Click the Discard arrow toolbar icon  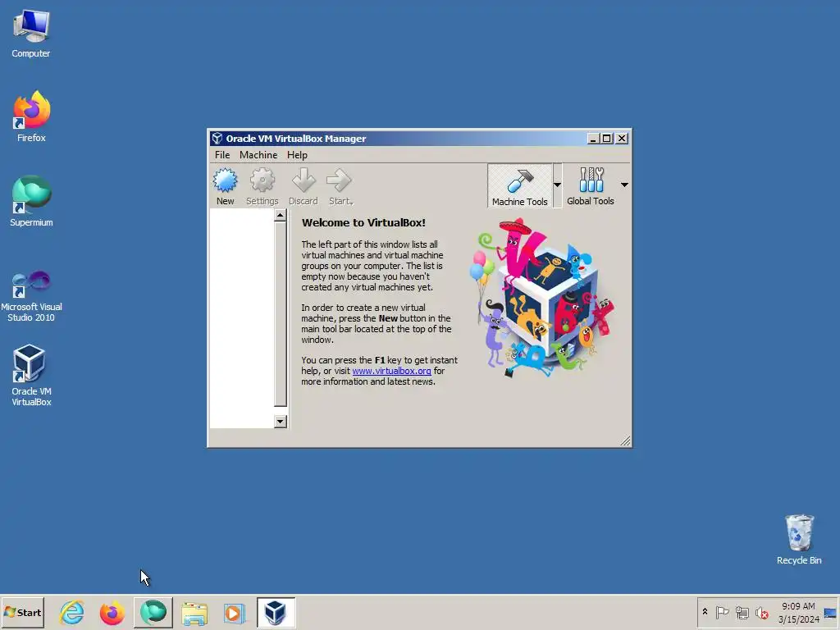(x=304, y=186)
